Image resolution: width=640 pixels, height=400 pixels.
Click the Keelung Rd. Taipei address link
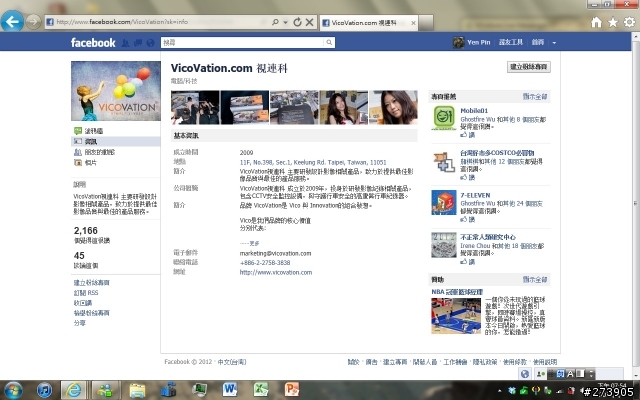coord(313,162)
